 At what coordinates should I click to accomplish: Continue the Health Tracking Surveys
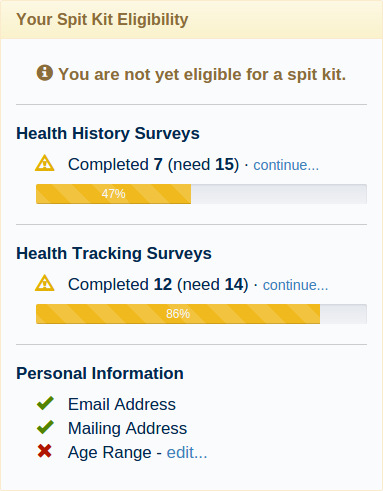point(295,285)
